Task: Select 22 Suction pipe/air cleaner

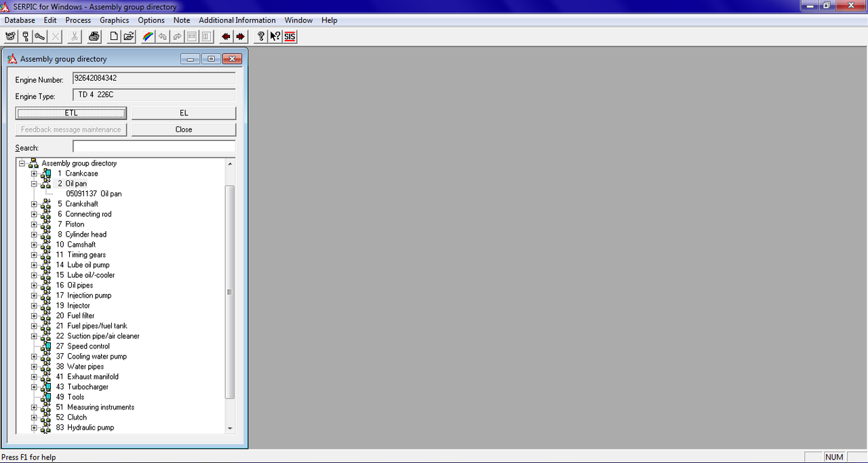Action: pyautogui.click(x=98, y=336)
